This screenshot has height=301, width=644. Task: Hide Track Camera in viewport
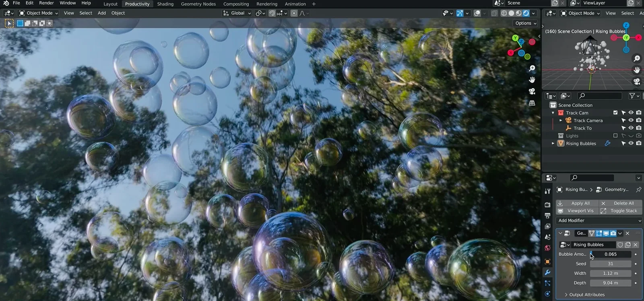tap(631, 121)
